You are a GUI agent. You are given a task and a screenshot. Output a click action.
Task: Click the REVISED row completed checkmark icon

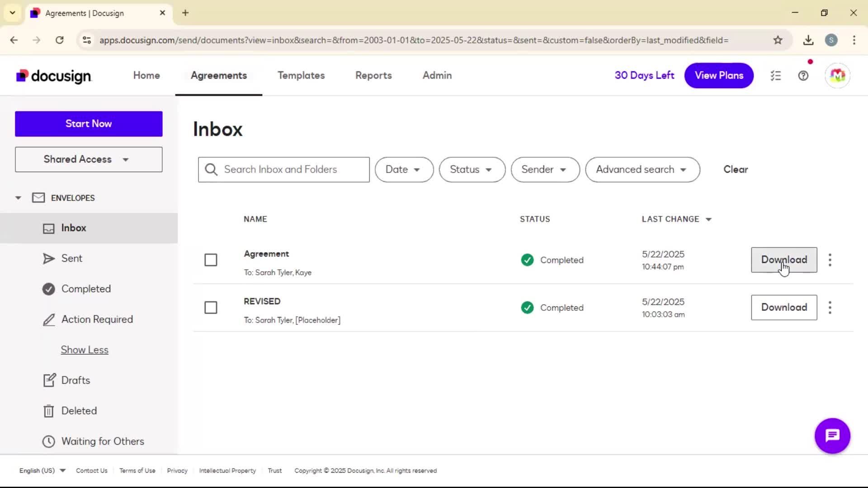coord(527,308)
